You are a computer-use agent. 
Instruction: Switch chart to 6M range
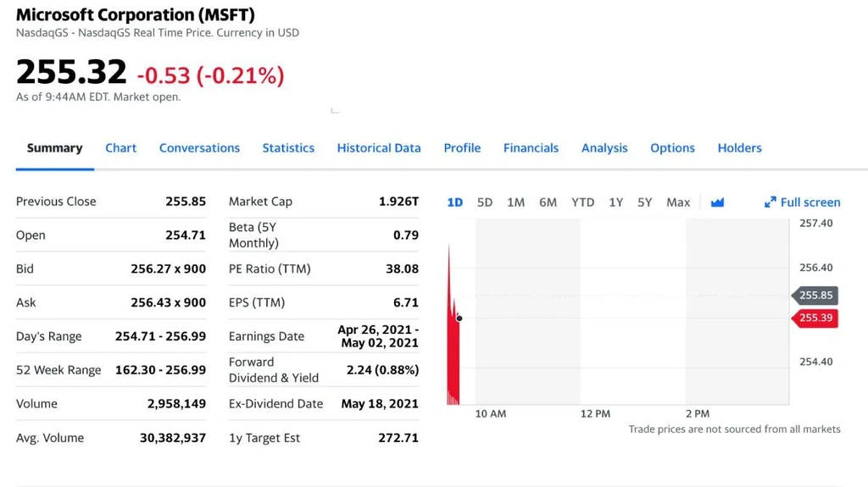tap(548, 202)
